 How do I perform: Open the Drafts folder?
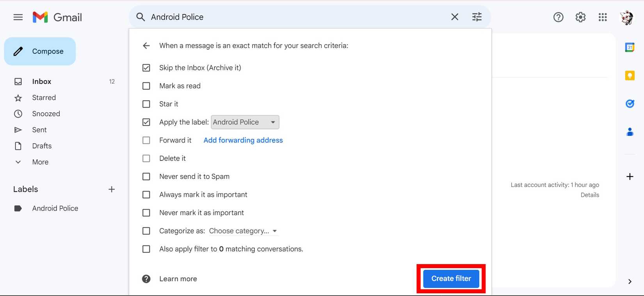pyautogui.click(x=42, y=146)
